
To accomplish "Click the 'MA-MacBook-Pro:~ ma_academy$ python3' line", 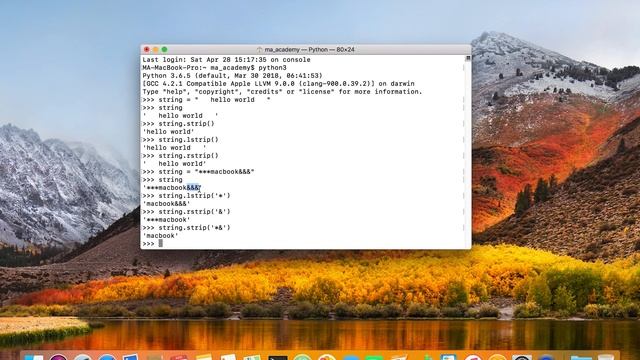I will coord(214,68).
